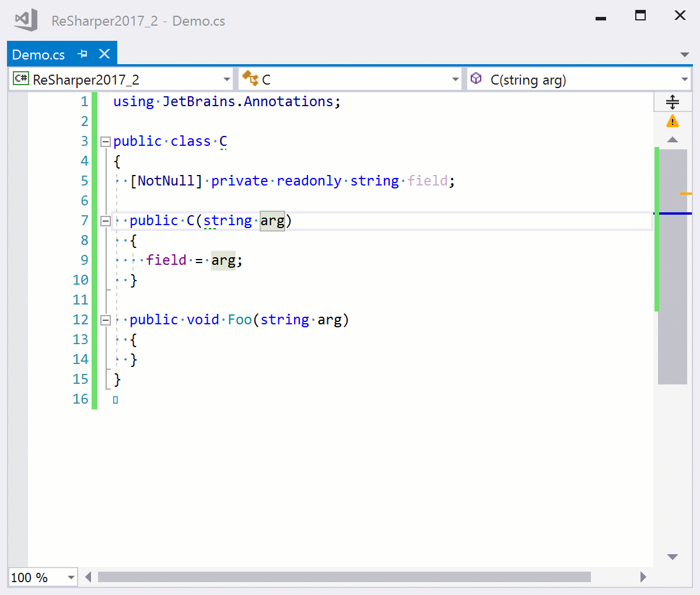Click the scroll up arrow
The height and width of the screenshot is (595, 700).
tap(673, 139)
